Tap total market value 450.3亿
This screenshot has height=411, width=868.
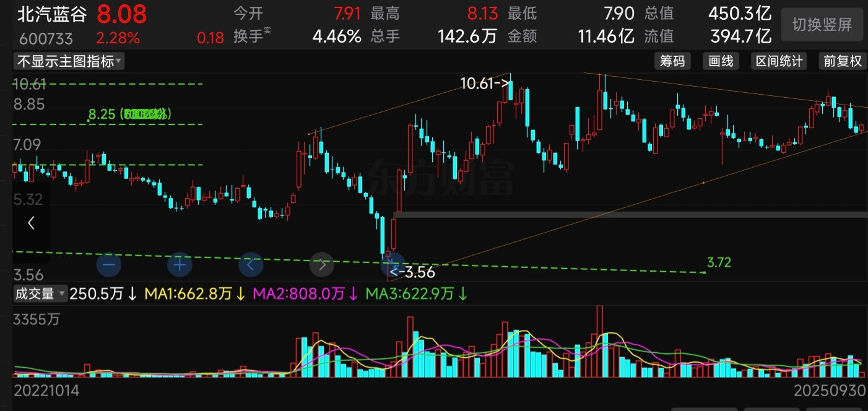coord(740,13)
